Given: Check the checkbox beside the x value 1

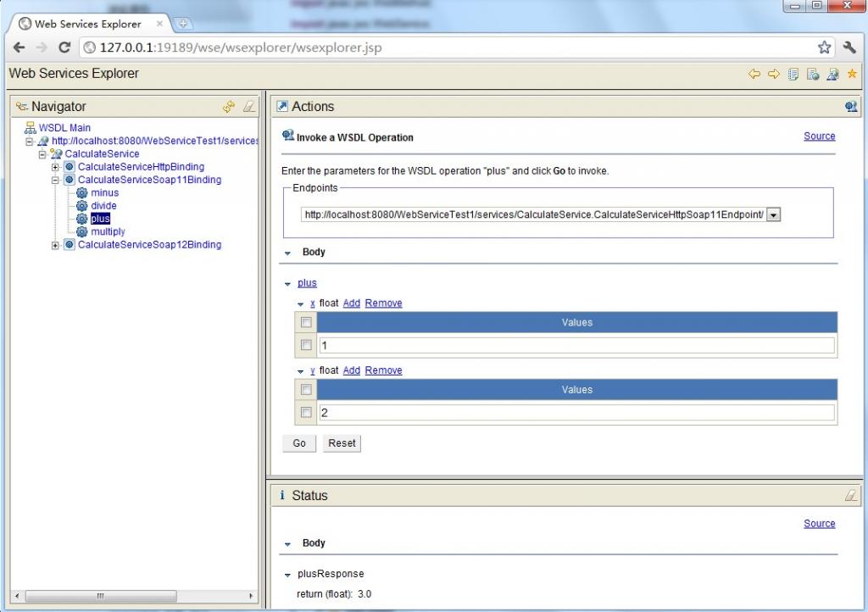Looking at the screenshot, I should 305,345.
